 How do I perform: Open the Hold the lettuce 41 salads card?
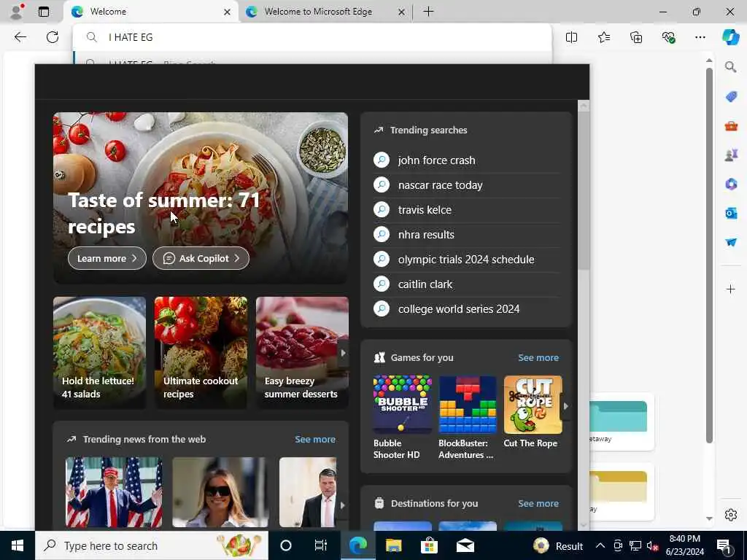(99, 352)
